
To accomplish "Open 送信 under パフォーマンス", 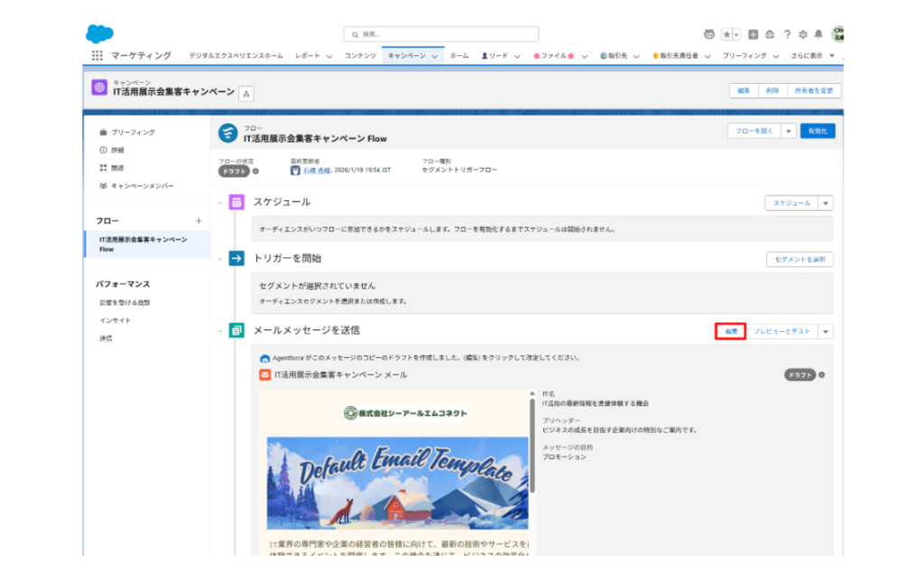I will 106,338.
